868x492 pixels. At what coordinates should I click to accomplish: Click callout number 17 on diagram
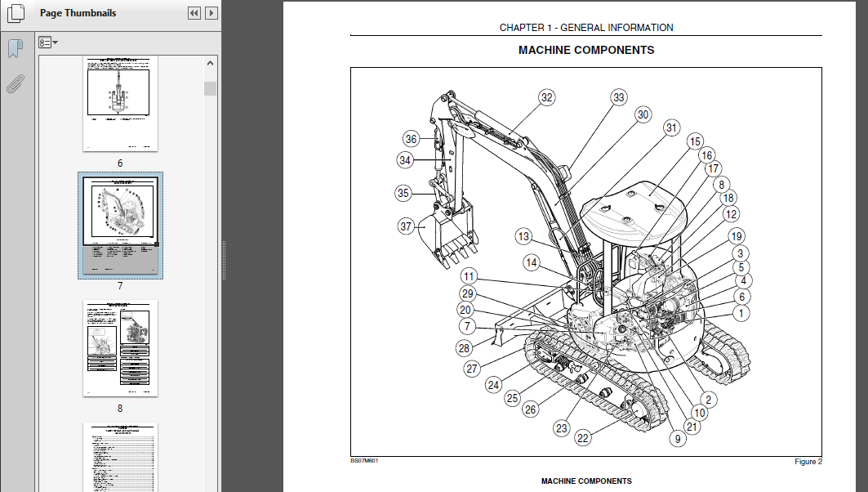pyautogui.click(x=714, y=168)
